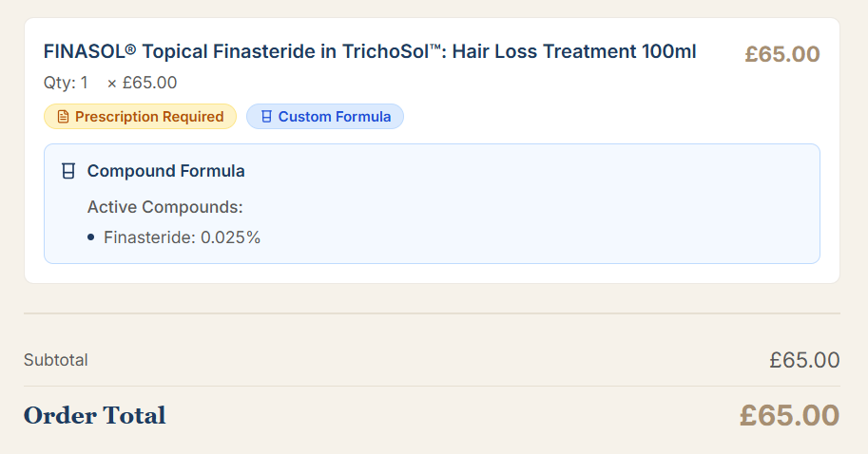The image size is (868, 454).
Task: Click the registered trademark symbol after FINASOL
Action: tap(130, 49)
